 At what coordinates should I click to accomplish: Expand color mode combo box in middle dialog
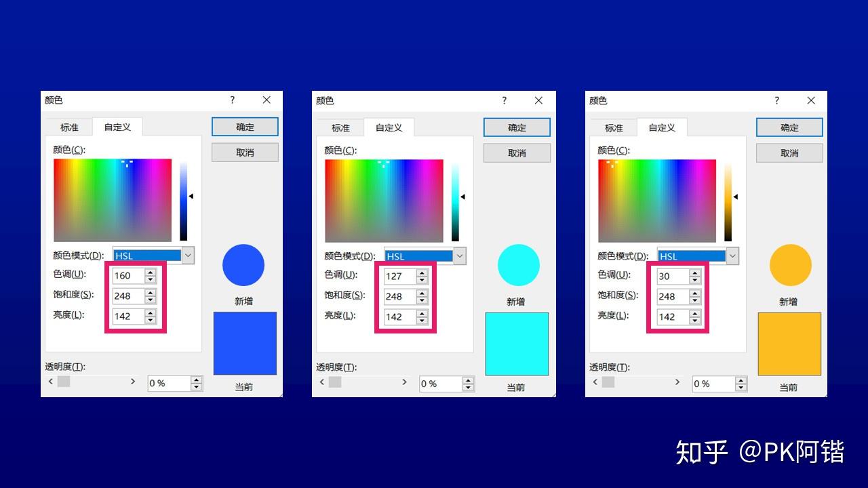460,256
